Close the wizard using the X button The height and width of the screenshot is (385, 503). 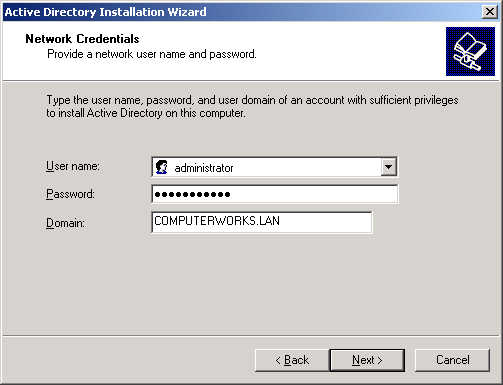(490, 12)
